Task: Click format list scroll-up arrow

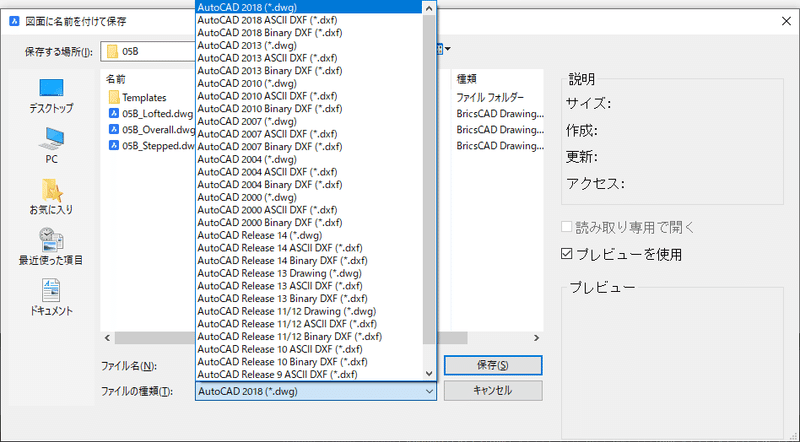Action: point(429,8)
